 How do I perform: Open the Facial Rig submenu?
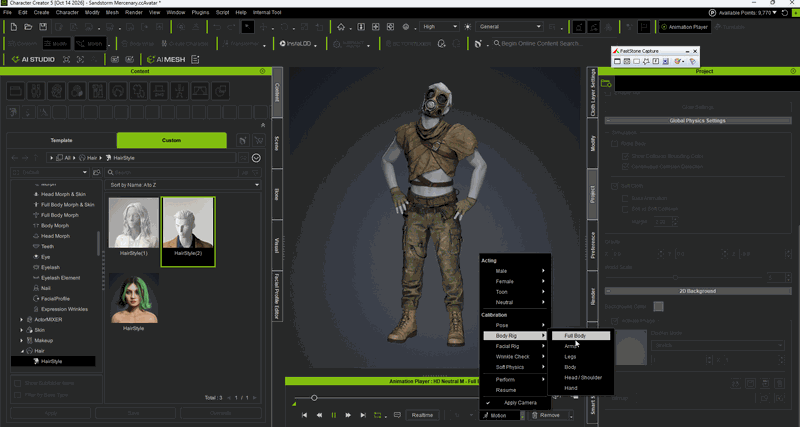(x=515, y=346)
